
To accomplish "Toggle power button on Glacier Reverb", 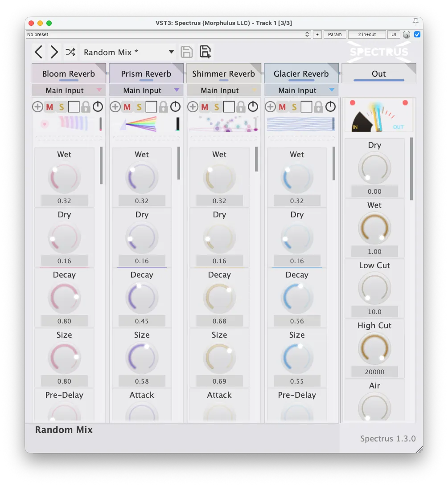I will point(330,106).
